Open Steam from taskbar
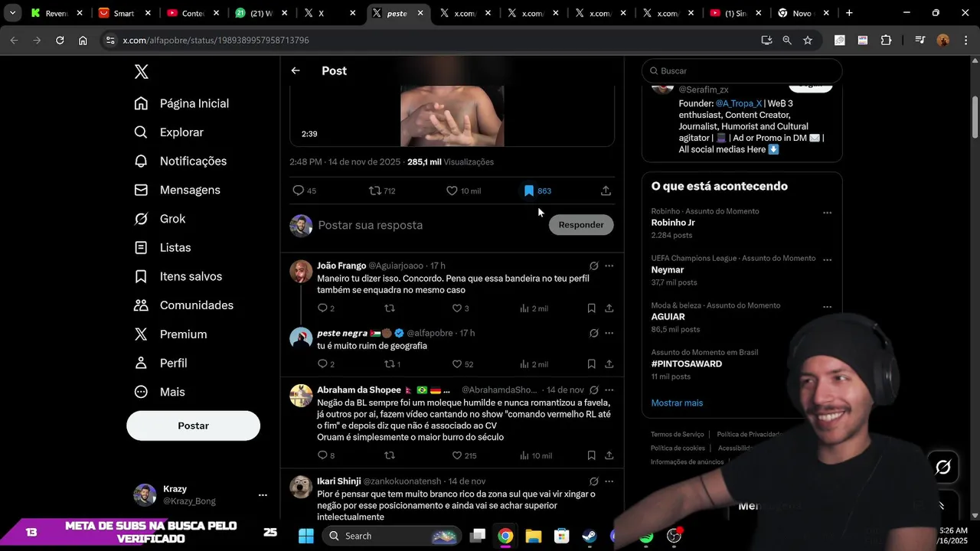 (x=590, y=536)
